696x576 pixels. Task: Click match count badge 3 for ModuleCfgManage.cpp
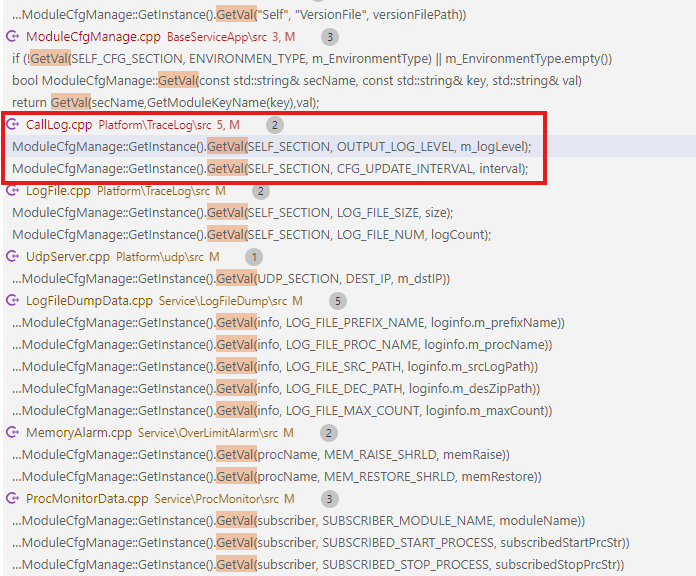(330, 37)
